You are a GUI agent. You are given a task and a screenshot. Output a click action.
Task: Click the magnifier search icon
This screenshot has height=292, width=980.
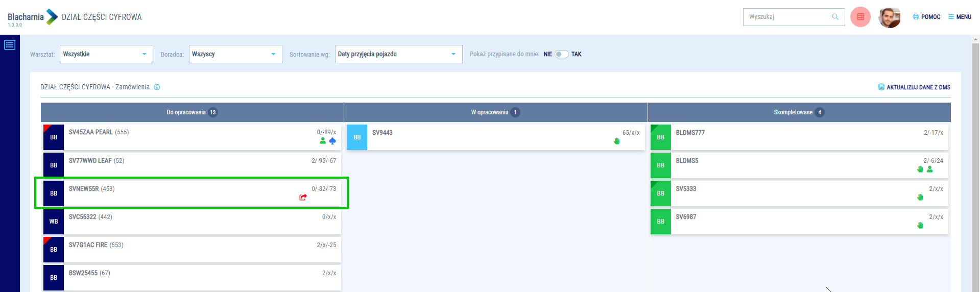[x=835, y=17]
